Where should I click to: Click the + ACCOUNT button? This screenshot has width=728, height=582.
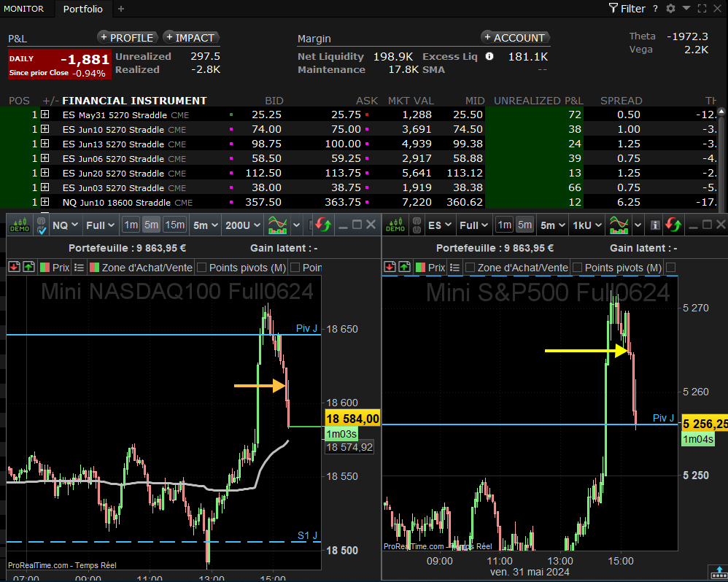tap(515, 38)
